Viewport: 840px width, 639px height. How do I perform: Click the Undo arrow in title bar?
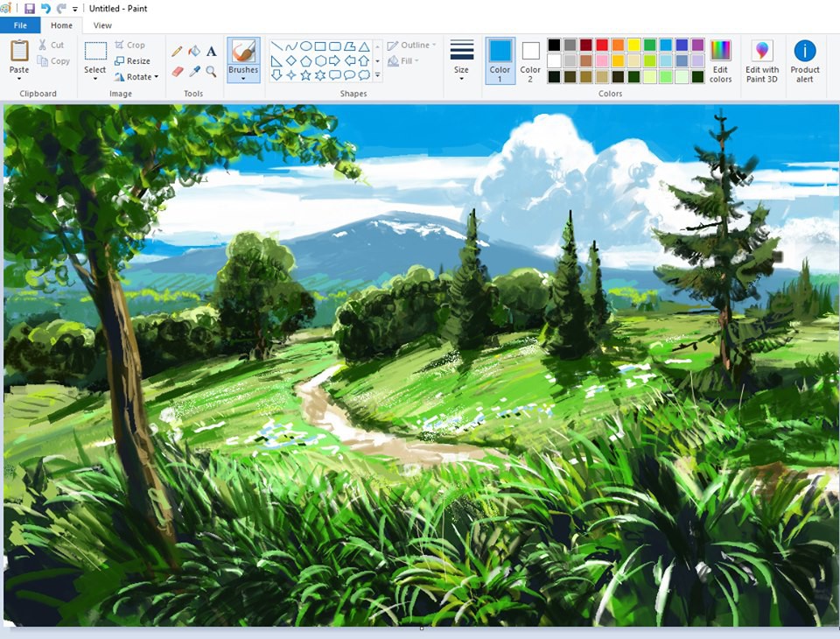click(45, 9)
